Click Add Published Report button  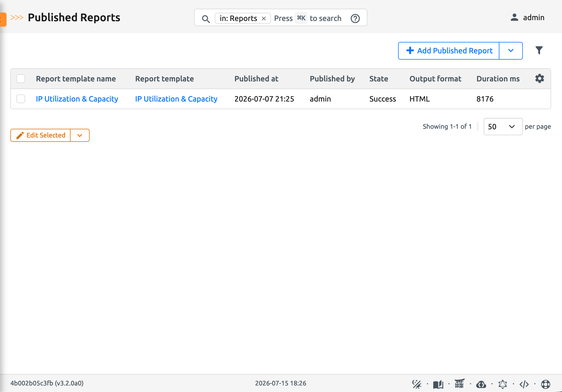point(449,51)
